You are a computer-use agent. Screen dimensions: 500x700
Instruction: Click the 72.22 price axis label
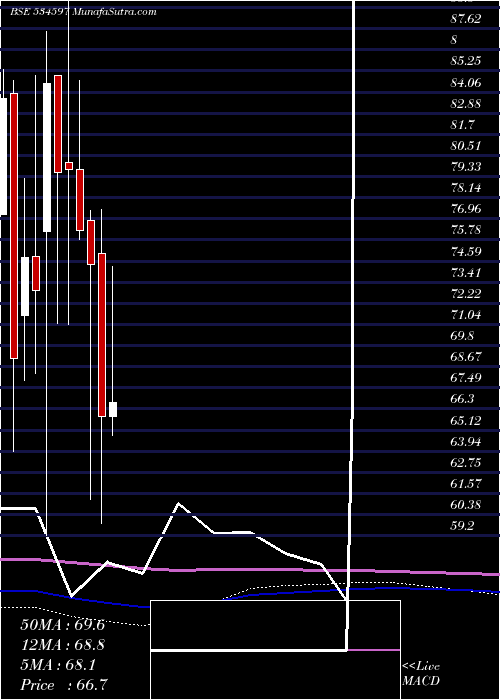466,293
